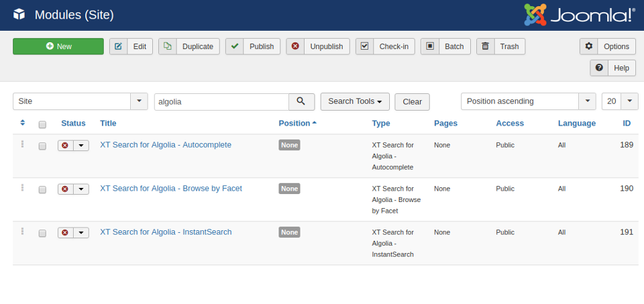Click the Edit pencil icon
Image resolution: width=644 pixels, height=304 pixels.
(x=118, y=46)
